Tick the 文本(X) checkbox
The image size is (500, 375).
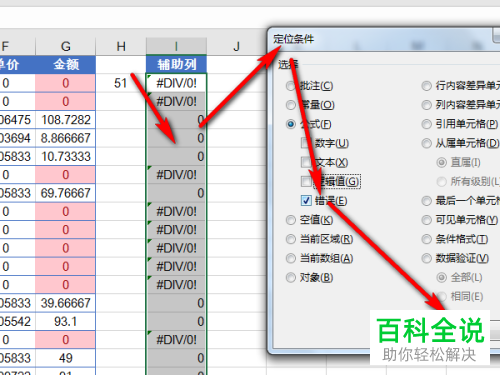306,163
